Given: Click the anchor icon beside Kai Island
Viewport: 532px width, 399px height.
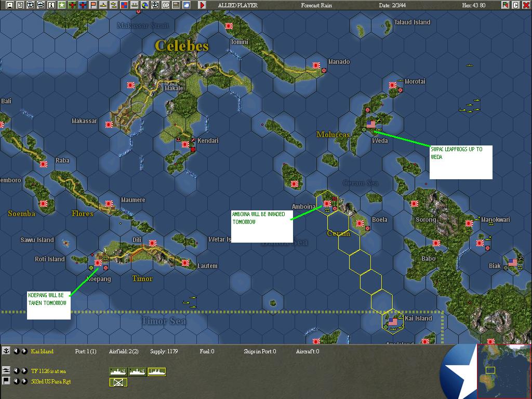Looking at the screenshot, I should click(x=6, y=351).
